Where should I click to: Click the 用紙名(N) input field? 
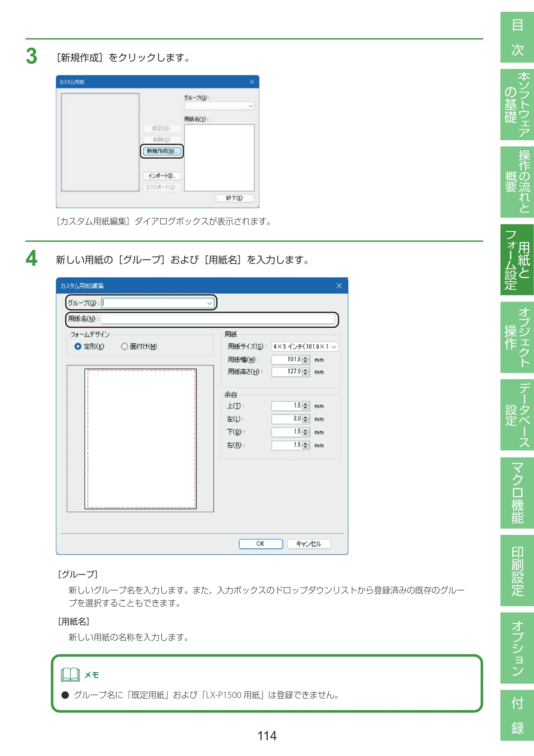[218, 319]
